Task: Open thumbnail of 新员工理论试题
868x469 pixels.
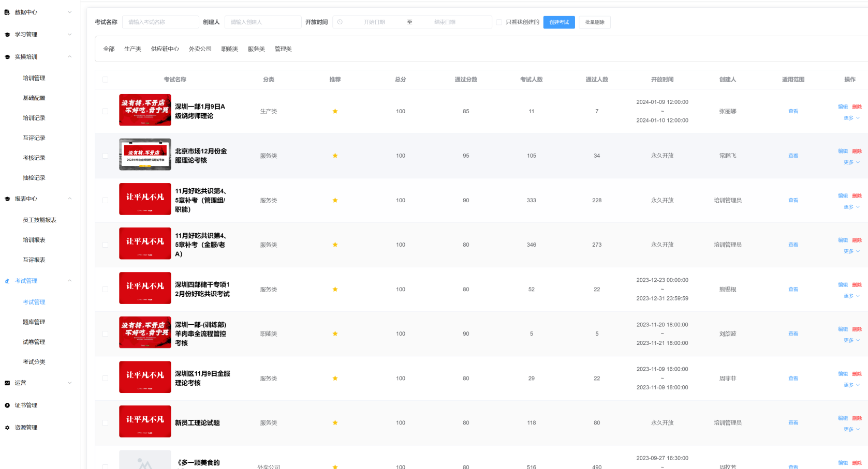Action: (x=145, y=421)
